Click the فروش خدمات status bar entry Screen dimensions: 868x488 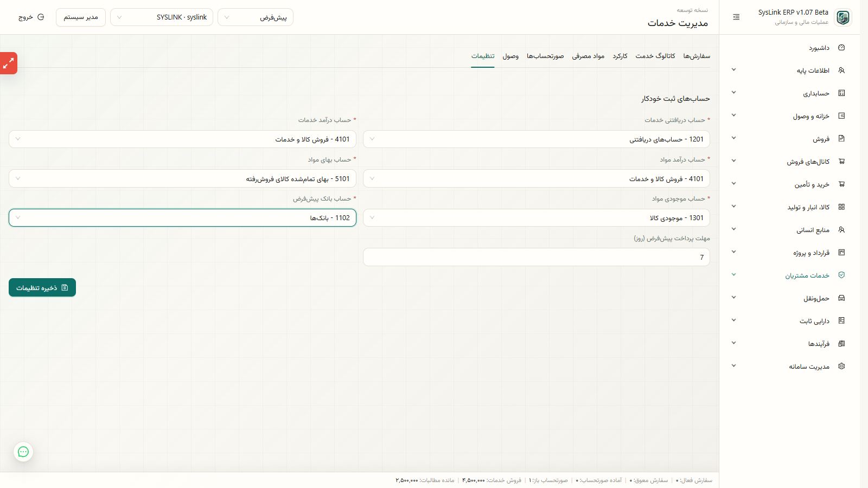coord(492,480)
